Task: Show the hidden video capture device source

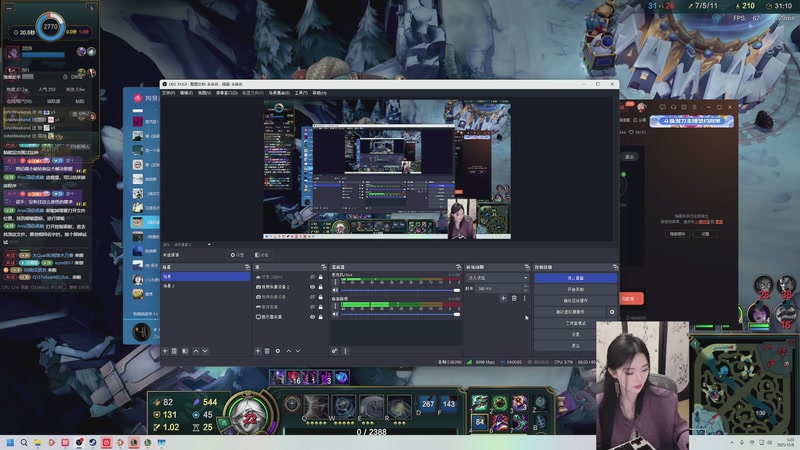Action: (x=312, y=297)
